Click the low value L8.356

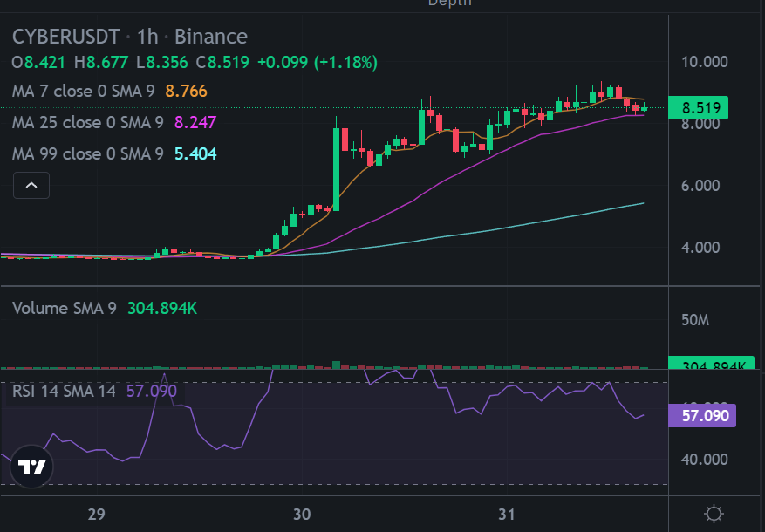tap(161, 63)
